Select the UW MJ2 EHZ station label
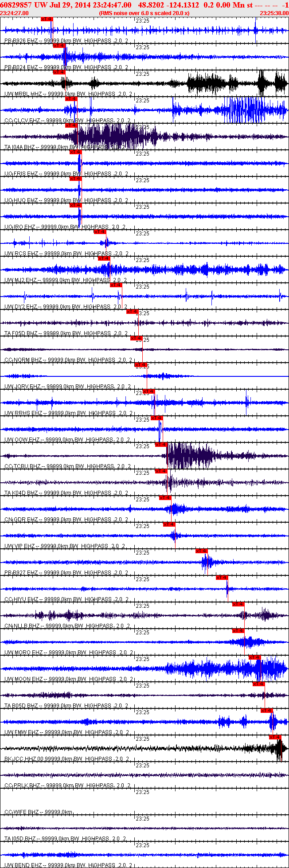This screenshot has width=289, height=868. click(x=66, y=280)
